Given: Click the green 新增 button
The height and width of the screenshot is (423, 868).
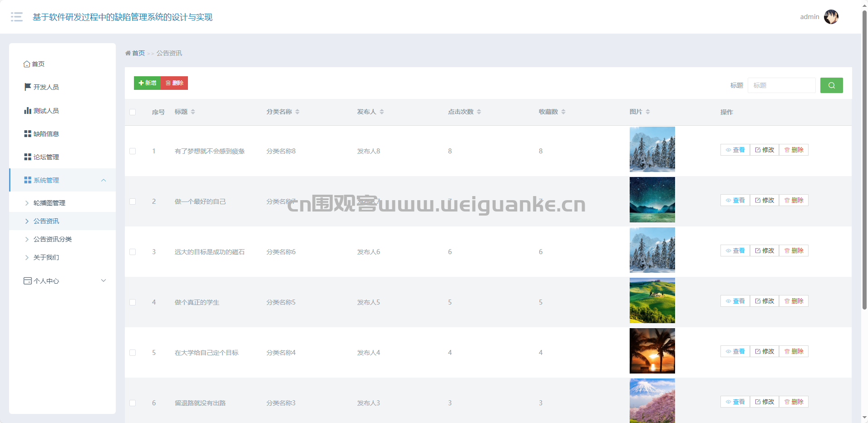Looking at the screenshot, I should click(148, 83).
